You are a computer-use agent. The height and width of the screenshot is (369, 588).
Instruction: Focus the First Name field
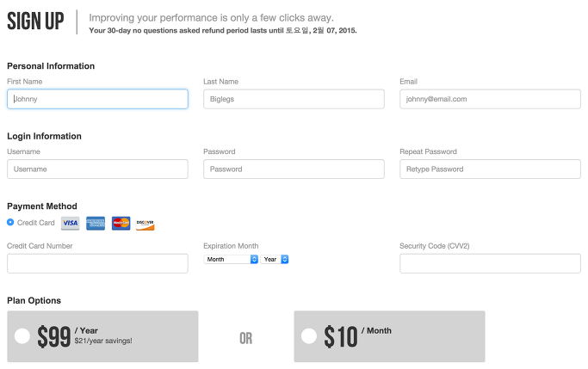97,99
